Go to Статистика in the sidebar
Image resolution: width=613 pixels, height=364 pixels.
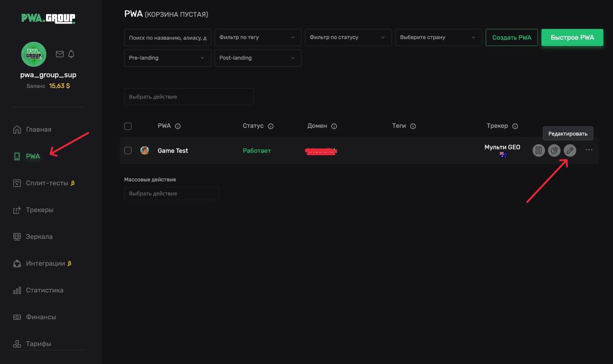tap(44, 290)
